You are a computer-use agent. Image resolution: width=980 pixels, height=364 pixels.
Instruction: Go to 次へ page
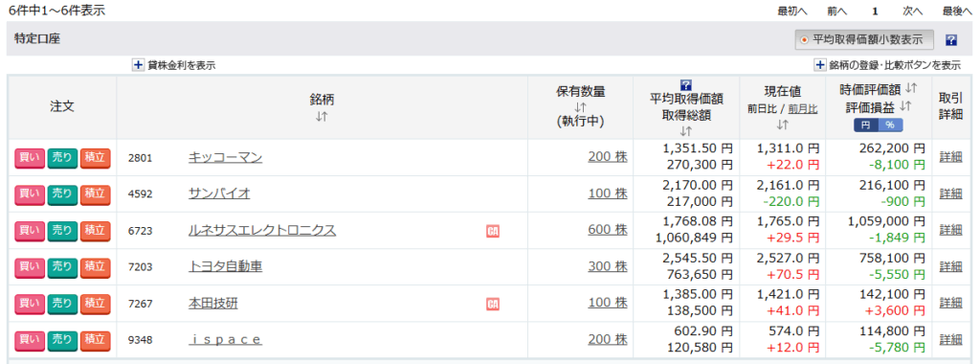912,11
